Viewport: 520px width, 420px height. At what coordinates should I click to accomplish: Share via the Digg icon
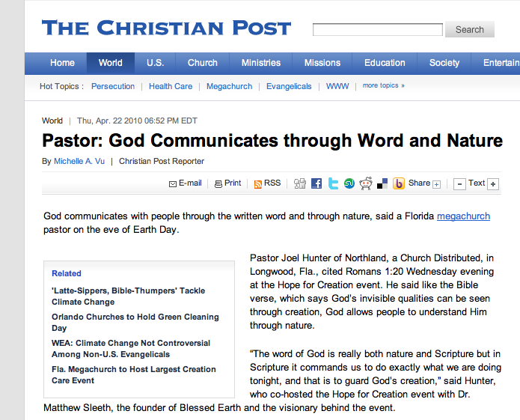click(300, 183)
